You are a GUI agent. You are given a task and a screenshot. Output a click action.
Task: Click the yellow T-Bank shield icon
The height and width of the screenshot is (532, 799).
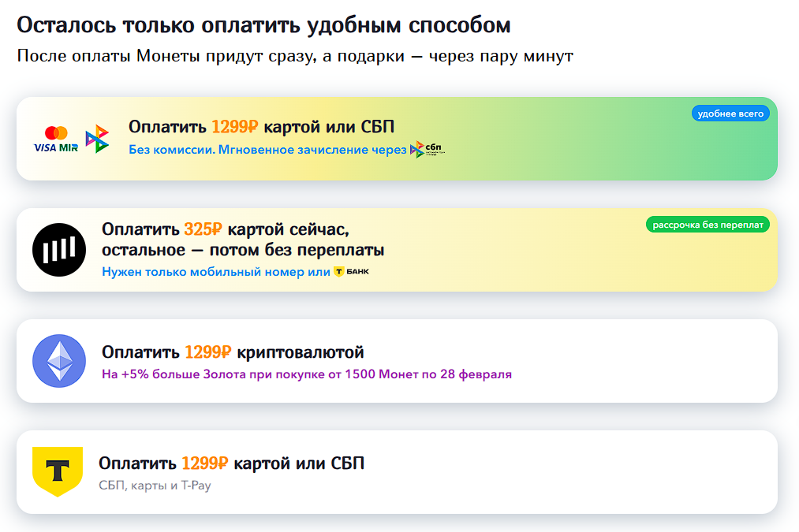click(x=57, y=471)
